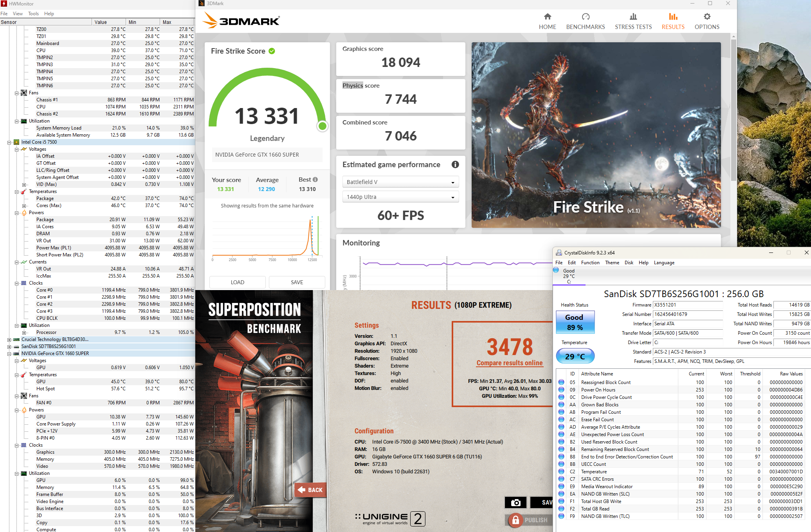Open 3DMark Home tab
This screenshot has width=811, height=532.
tap(547, 21)
